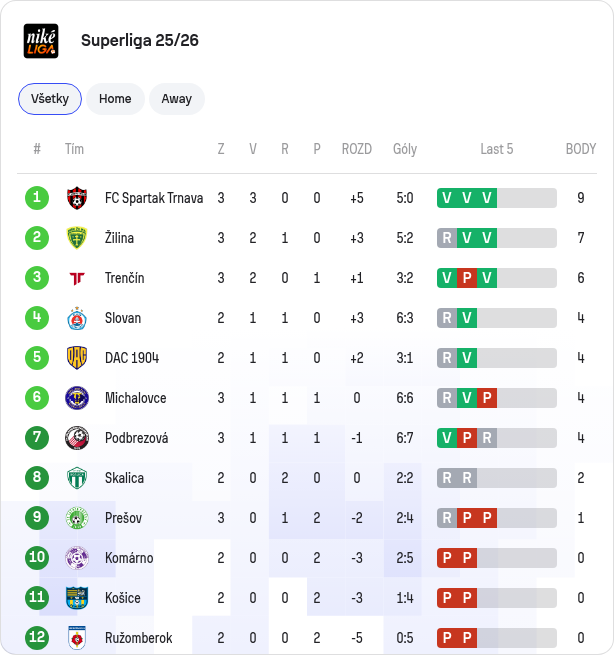Open the Ružomberok team badge
614x655 pixels.
coord(77,637)
